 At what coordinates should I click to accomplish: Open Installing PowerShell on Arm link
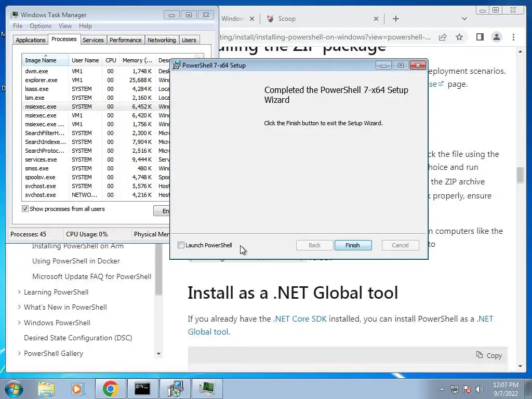click(78, 246)
